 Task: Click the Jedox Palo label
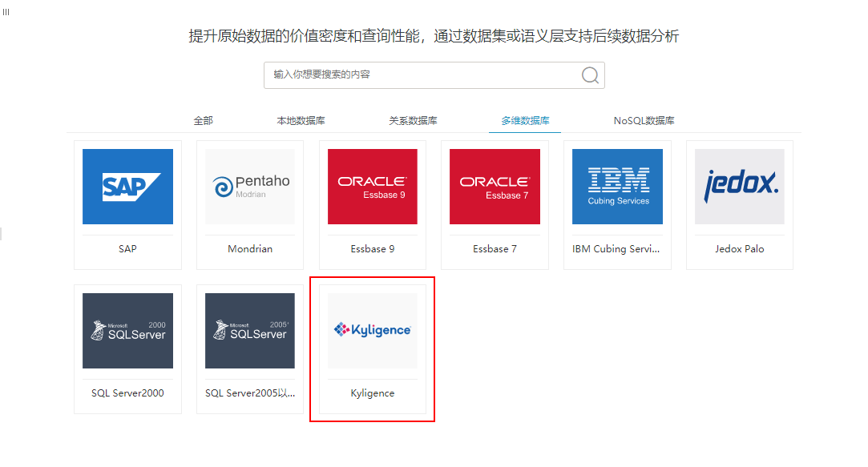click(740, 249)
